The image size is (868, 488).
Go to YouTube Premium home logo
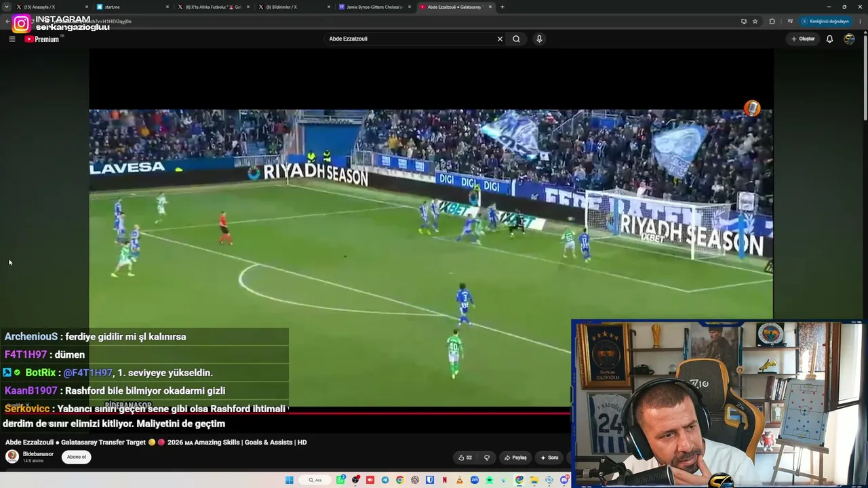coord(42,39)
